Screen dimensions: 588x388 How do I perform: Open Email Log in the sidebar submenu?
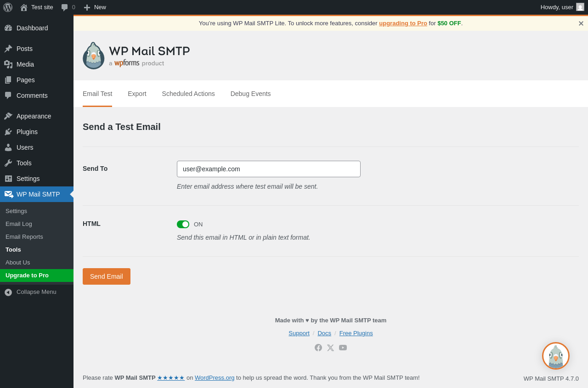click(19, 224)
